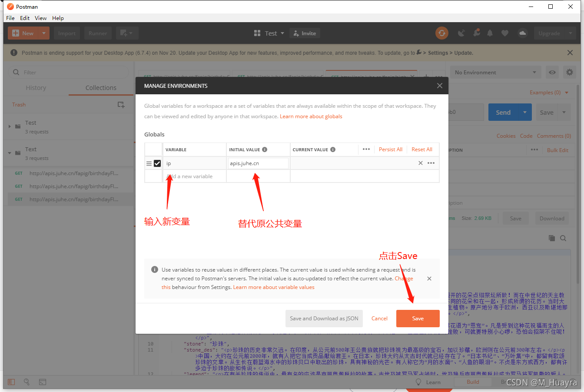Open the No Environment dropdown
Image resolution: width=584 pixels, height=392 pixels.
495,73
